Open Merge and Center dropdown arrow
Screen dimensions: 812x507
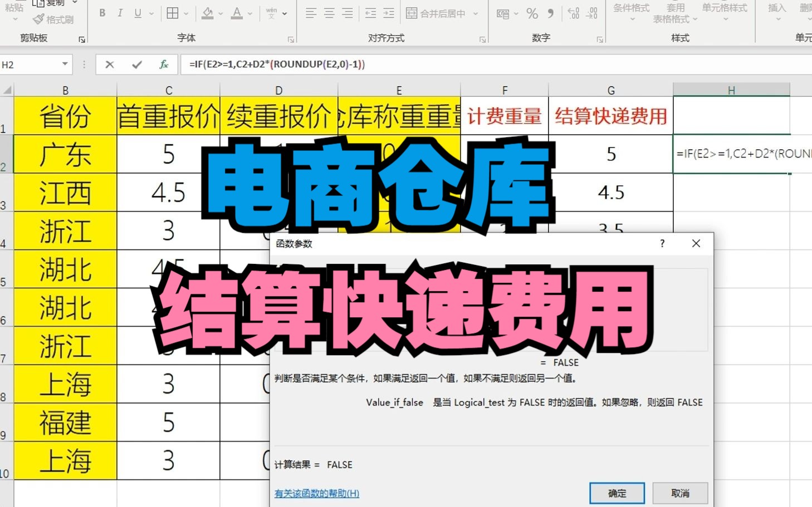(476, 13)
